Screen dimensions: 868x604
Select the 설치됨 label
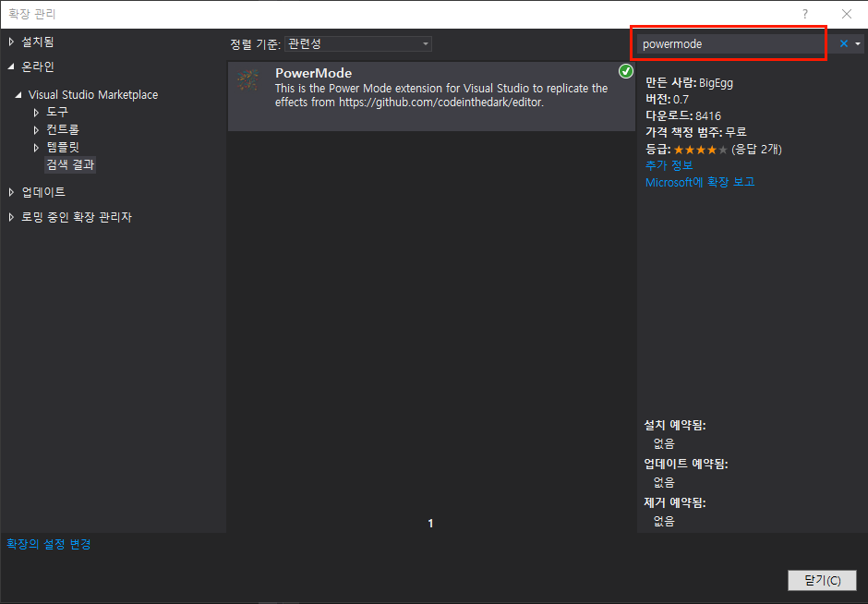(37, 42)
